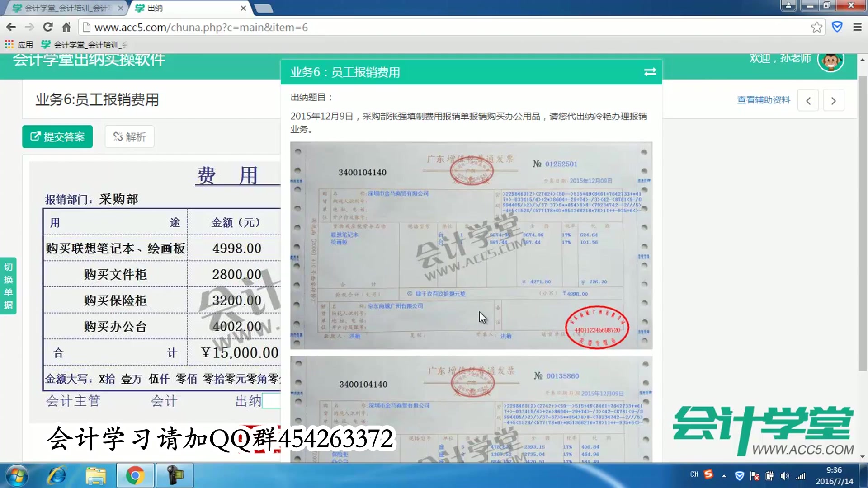
Task: Bookmark this page with the star icon
Action: pyautogui.click(x=816, y=27)
